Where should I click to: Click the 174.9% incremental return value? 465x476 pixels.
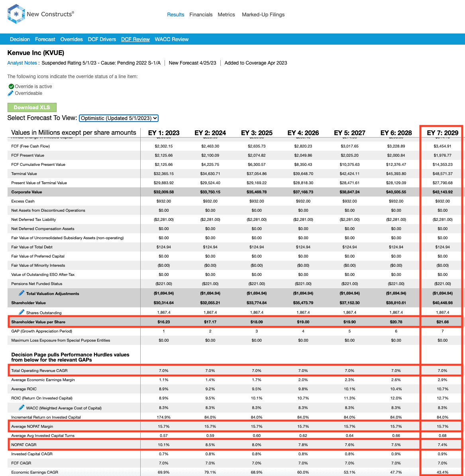pyautogui.click(x=164, y=417)
